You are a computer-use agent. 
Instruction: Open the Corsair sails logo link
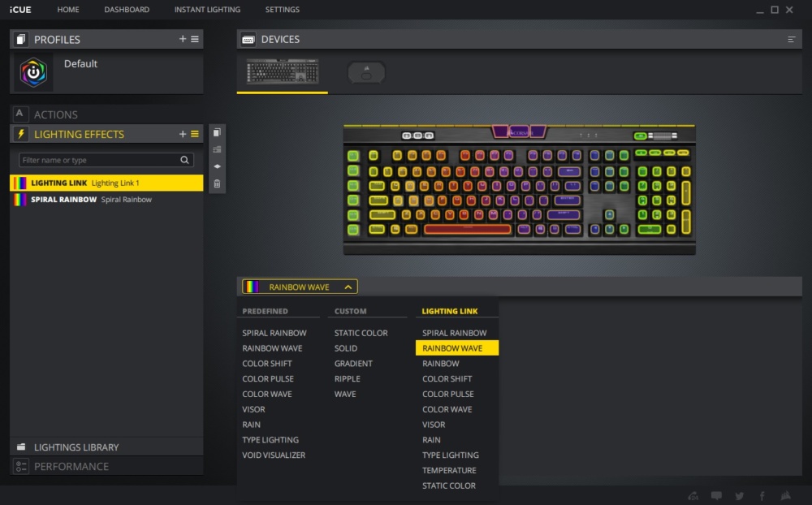[785, 496]
